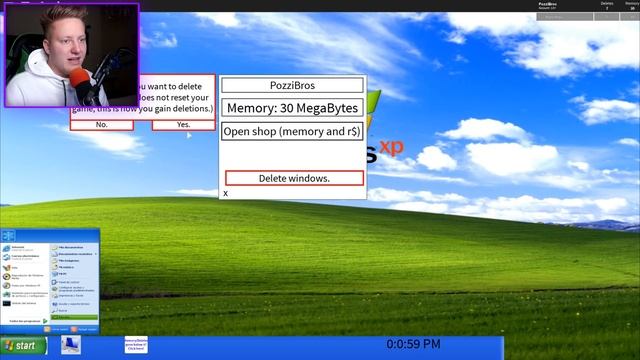640x360 pixels.
Task: Open the computer icon on the taskbar
Action: point(71,345)
